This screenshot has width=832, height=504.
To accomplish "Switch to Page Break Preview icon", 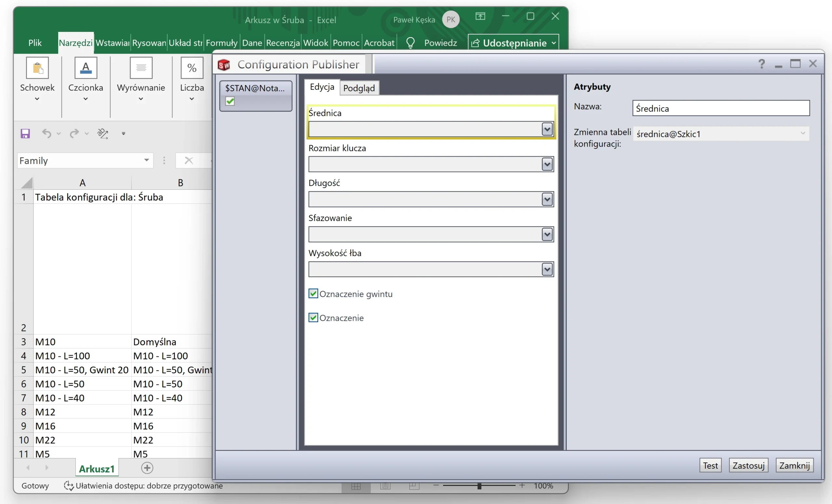I will (414, 486).
